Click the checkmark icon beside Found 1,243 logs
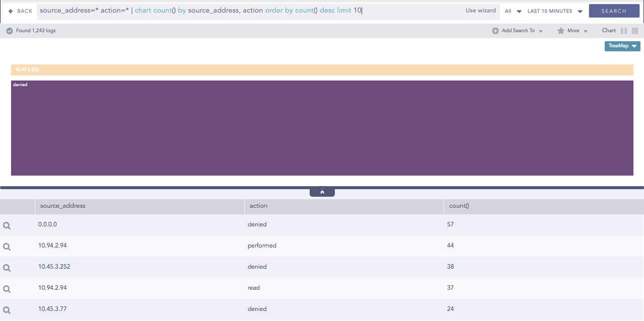 (x=9, y=30)
